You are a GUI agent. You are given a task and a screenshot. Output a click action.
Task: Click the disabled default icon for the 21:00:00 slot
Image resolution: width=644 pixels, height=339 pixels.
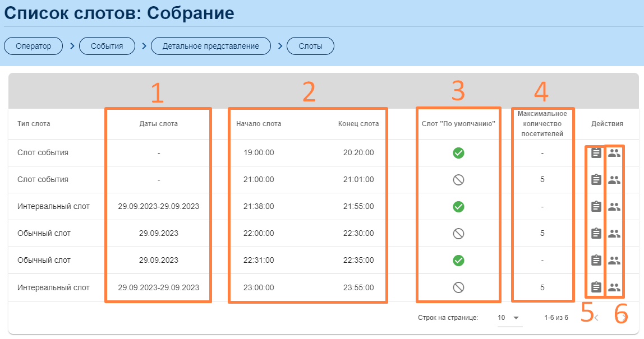click(x=458, y=180)
